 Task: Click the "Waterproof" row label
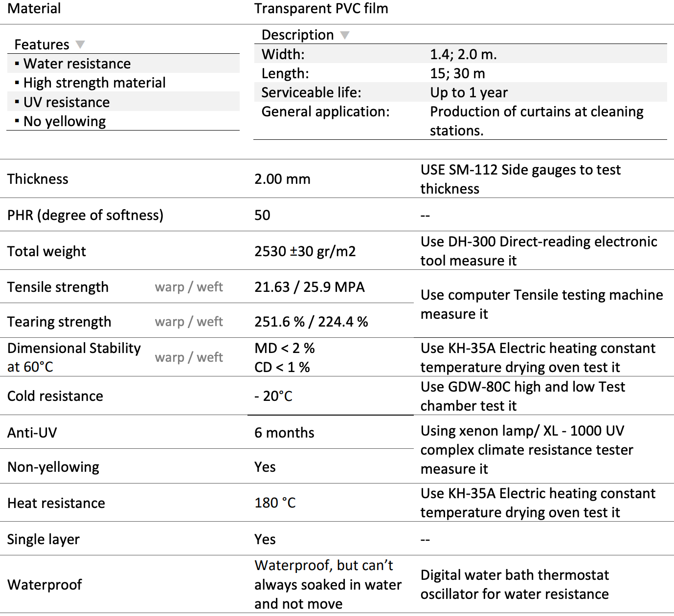(45, 585)
